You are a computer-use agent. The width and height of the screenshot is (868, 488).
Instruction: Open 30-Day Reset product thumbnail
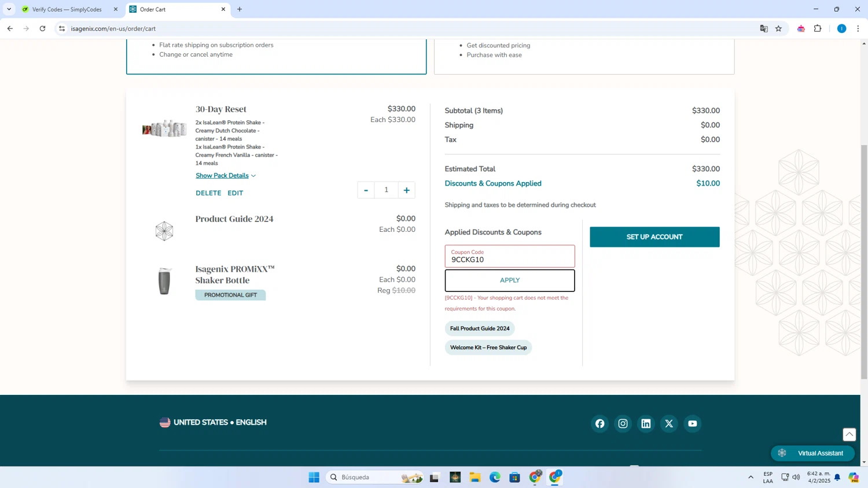(164, 128)
